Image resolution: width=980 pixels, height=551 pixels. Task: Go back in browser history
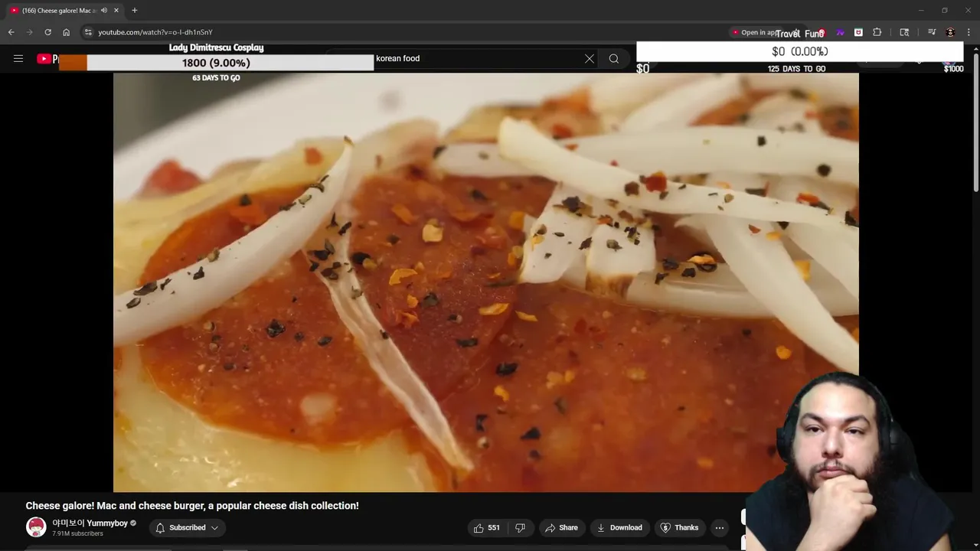[x=11, y=32]
